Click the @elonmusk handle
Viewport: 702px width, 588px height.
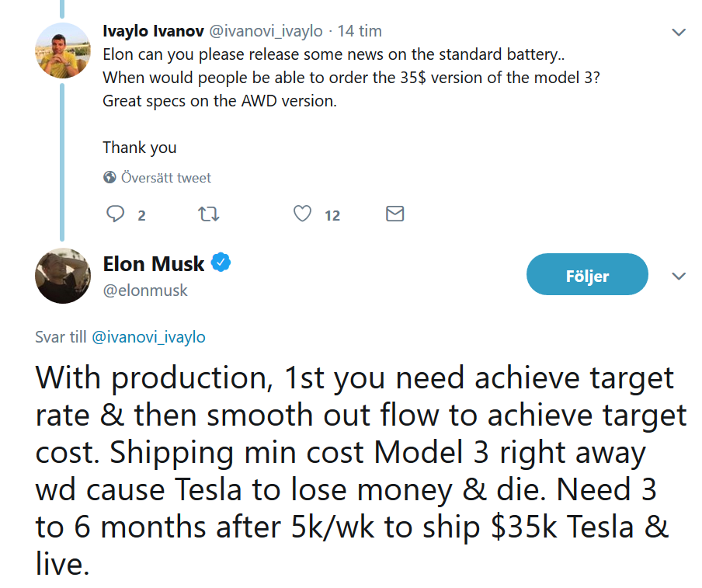coord(145,291)
